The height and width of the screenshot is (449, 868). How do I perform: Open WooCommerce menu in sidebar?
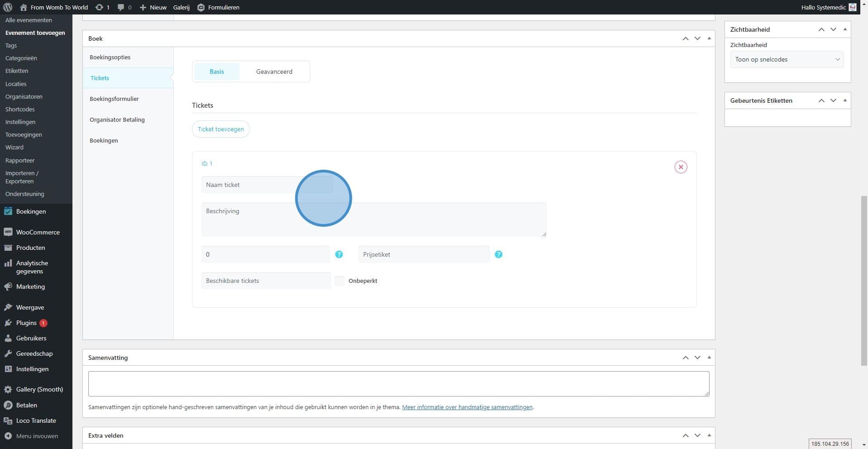pyautogui.click(x=38, y=232)
